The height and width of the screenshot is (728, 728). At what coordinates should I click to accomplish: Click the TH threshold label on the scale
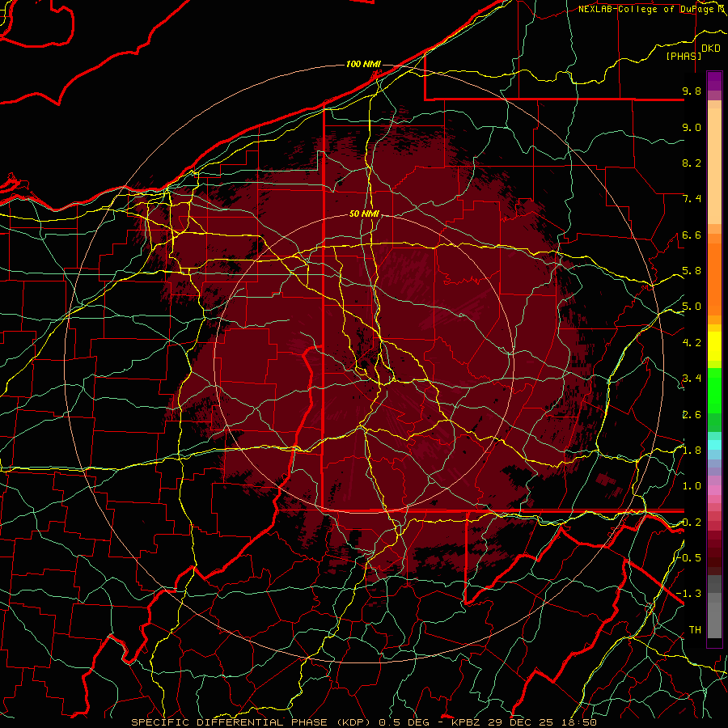[x=695, y=630]
